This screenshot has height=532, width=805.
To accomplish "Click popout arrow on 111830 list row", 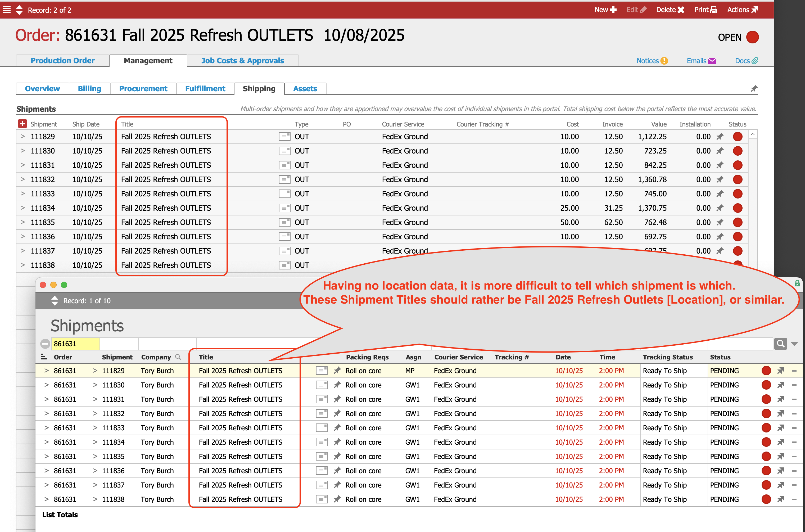I will point(781,385).
